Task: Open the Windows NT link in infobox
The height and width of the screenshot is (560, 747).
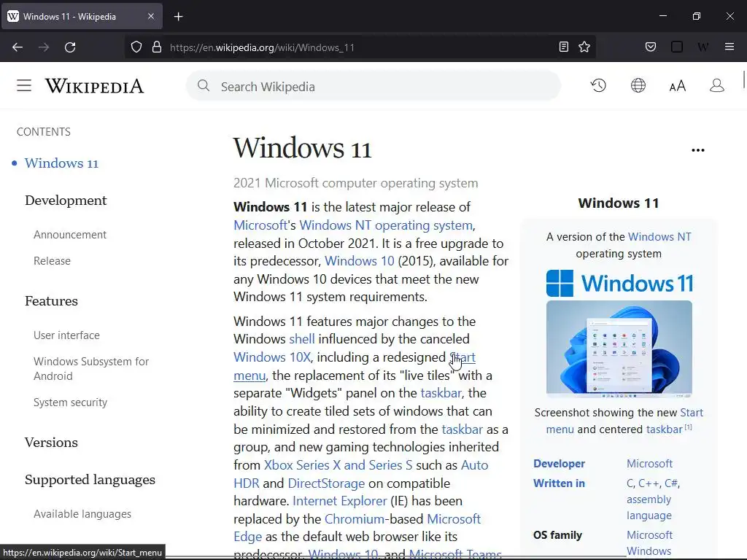Action: click(659, 237)
